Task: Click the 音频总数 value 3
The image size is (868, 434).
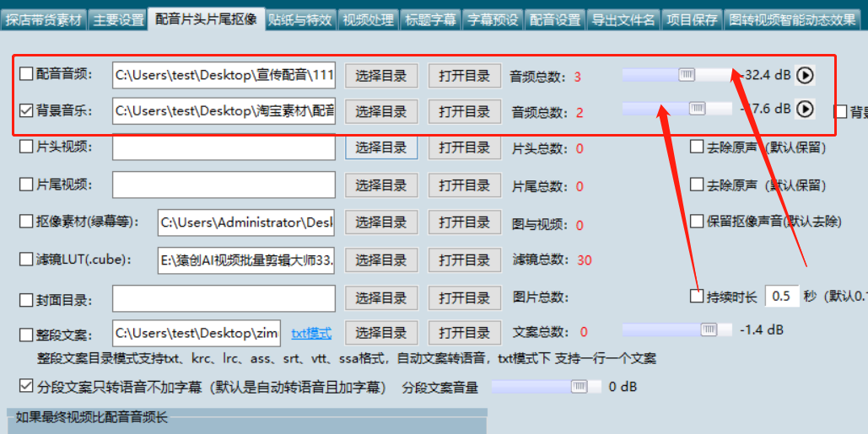Action: pyautogui.click(x=577, y=77)
